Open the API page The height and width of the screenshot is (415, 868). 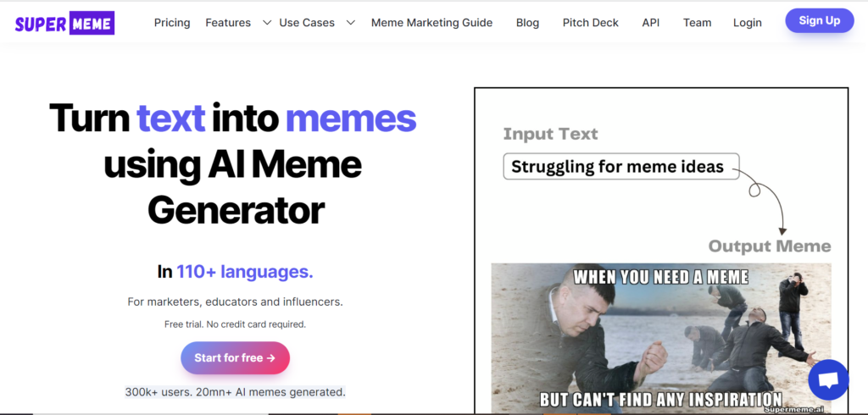pos(651,23)
